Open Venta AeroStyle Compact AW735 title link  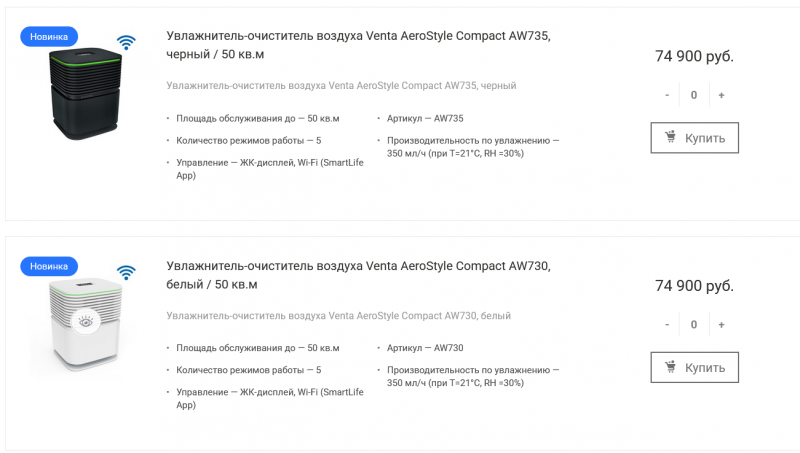click(x=358, y=45)
